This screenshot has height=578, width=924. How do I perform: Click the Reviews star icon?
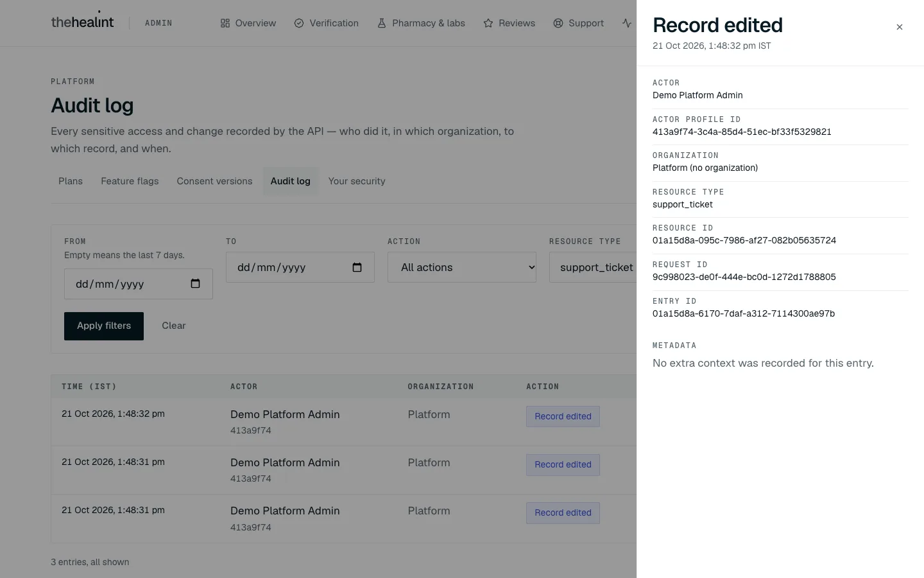point(488,23)
